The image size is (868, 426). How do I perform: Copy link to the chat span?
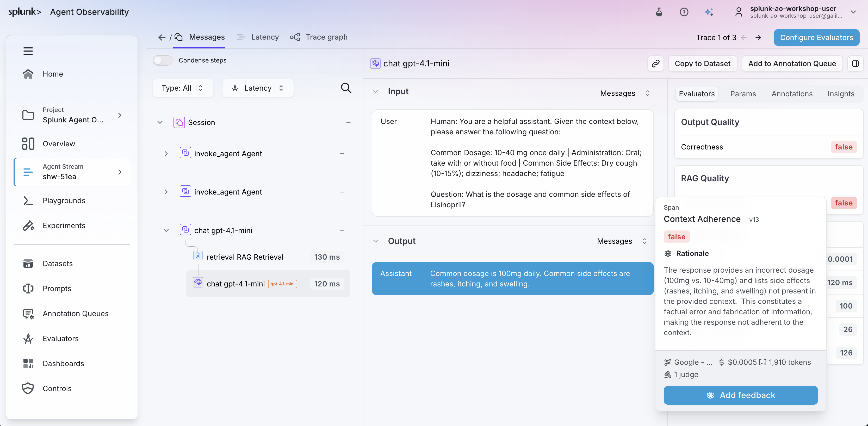655,64
